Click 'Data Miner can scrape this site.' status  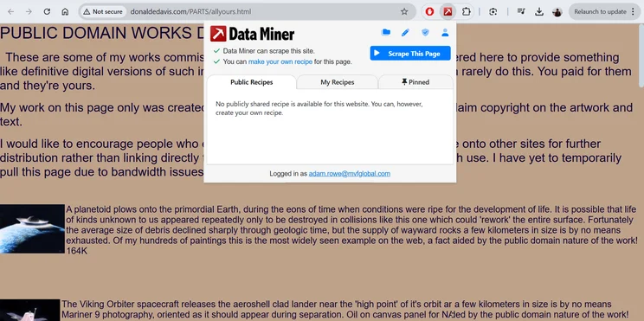click(268, 51)
